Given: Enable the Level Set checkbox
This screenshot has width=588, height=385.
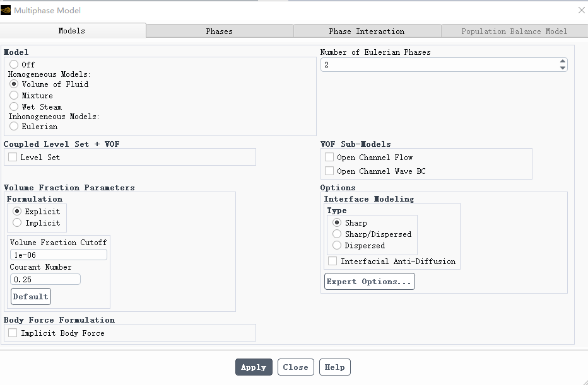Looking at the screenshot, I should (x=13, y=158).
